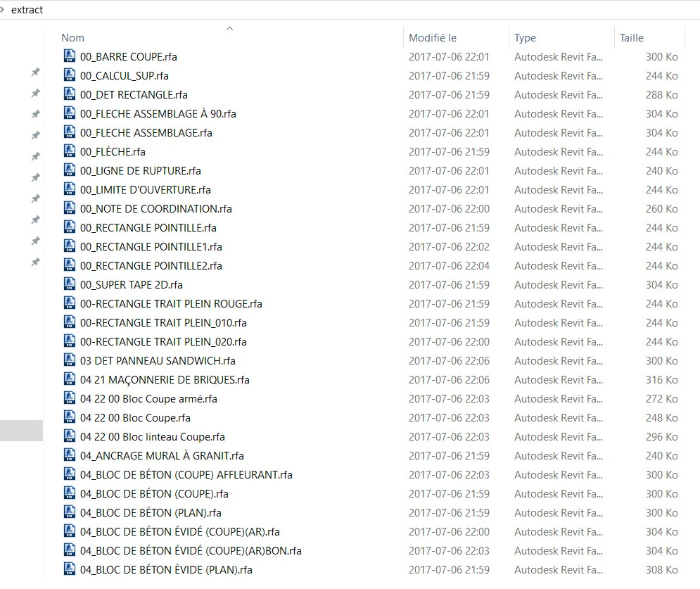Image resolution: width=700 pixels, height=589 pixels.
Task: Click the 2017-07-06 22:04 date of RECTANGLE POINTILLE2
Action: 449,266
